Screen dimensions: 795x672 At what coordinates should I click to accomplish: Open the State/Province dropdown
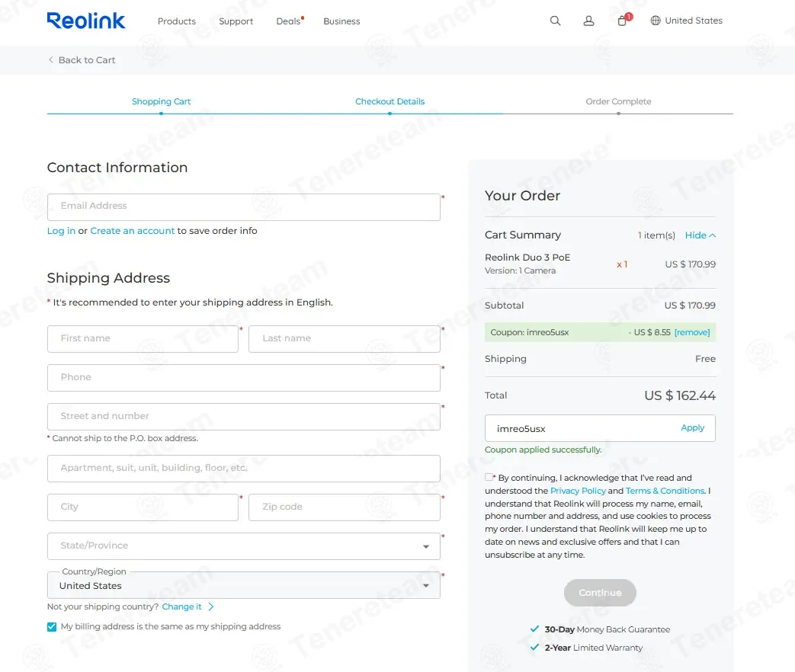(x=243, y=546)
